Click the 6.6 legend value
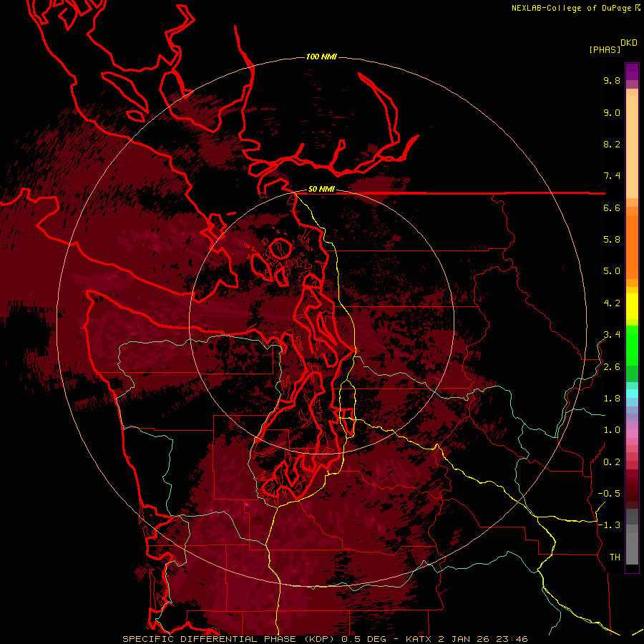The image size is (644, 644). [612, 208]
